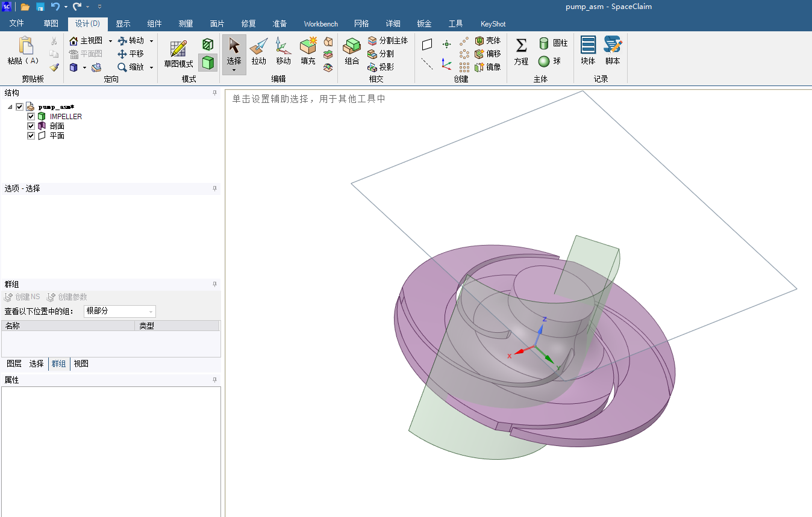812x517 pixels.
Task: Hide the 平面 item via its checkbox
Action: (31, 136)
